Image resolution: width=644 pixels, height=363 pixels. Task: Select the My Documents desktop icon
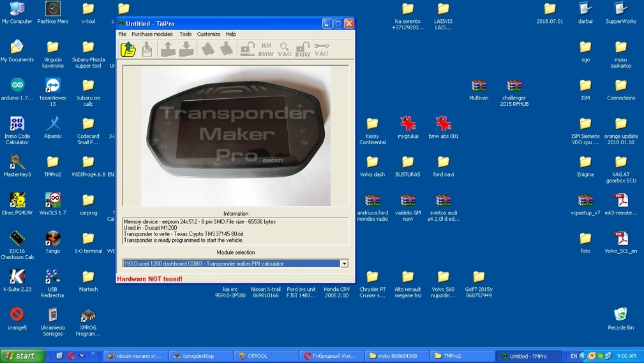coord(17,51)
